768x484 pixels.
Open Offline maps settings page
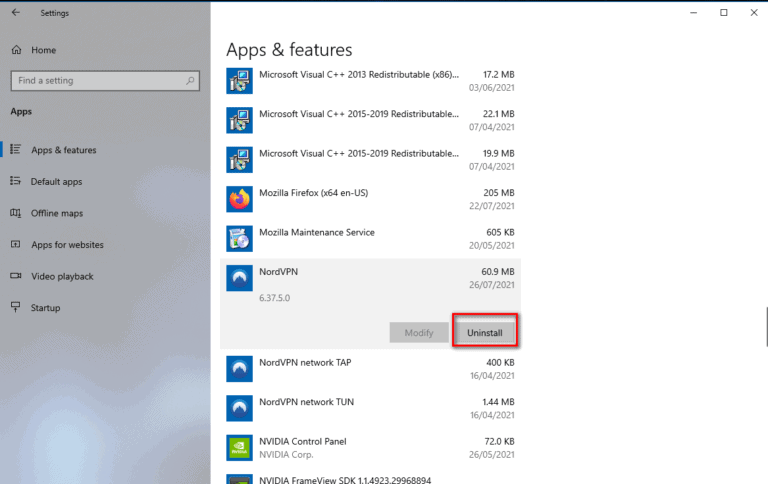tap(57, 213)
